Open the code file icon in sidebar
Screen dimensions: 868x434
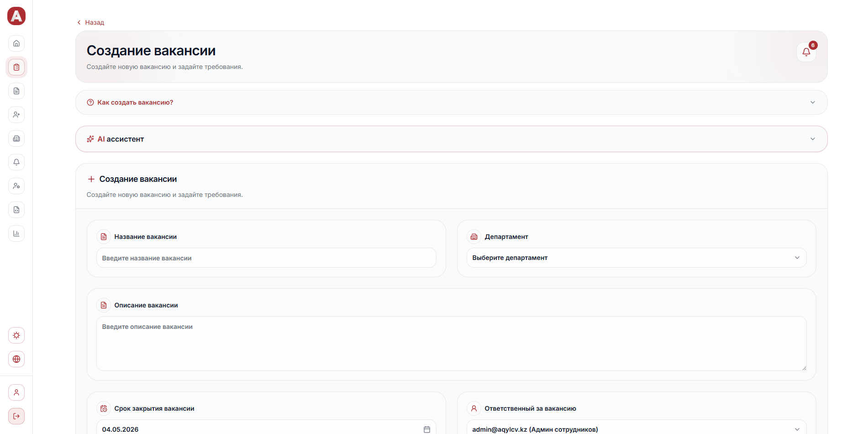click(x=16, y=210)
